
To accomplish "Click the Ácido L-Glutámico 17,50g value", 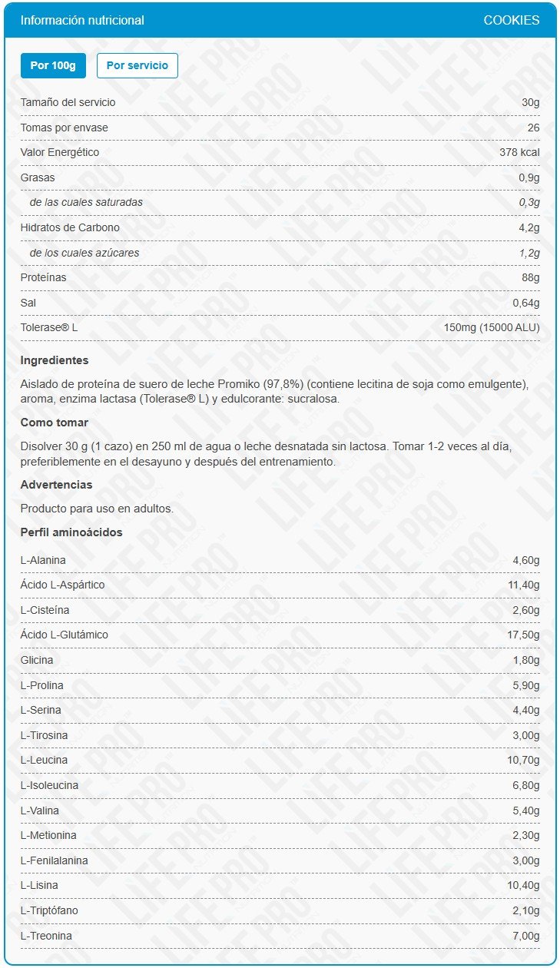I will [525, 635].
